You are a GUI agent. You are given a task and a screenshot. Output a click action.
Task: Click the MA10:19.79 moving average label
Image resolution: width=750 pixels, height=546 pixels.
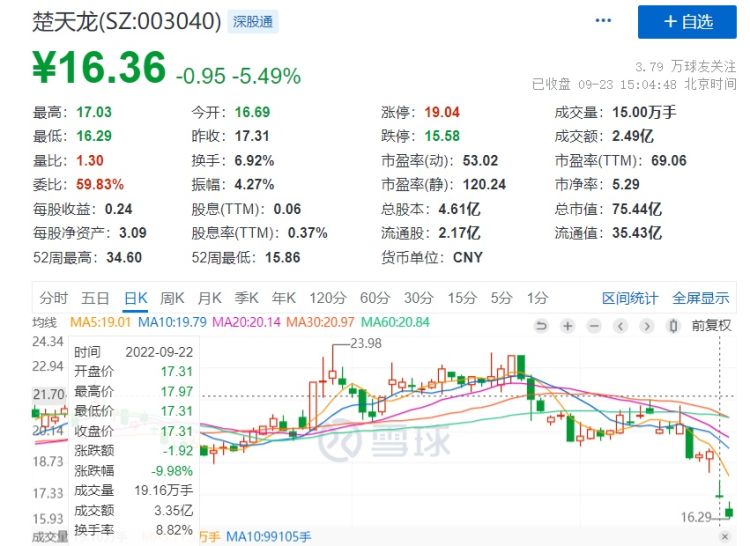tap(172, 322)
